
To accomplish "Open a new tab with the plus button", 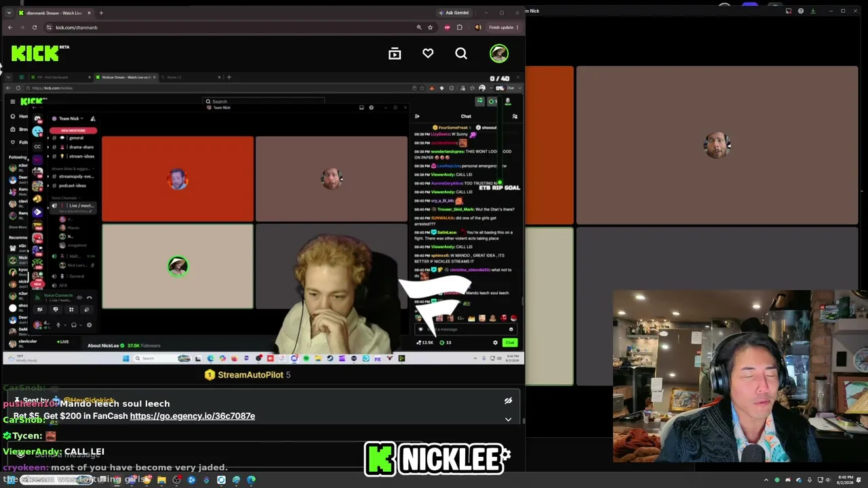I will tap(101, 13).
